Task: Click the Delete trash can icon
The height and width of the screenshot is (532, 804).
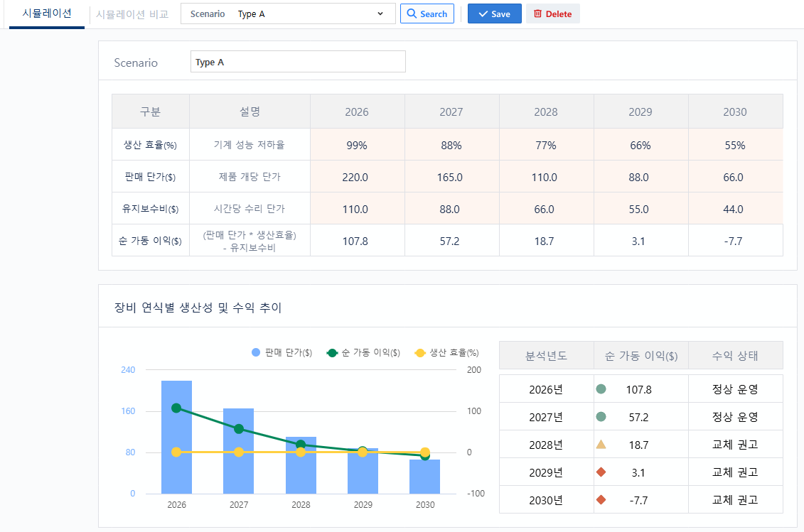Action: (537, 13)
